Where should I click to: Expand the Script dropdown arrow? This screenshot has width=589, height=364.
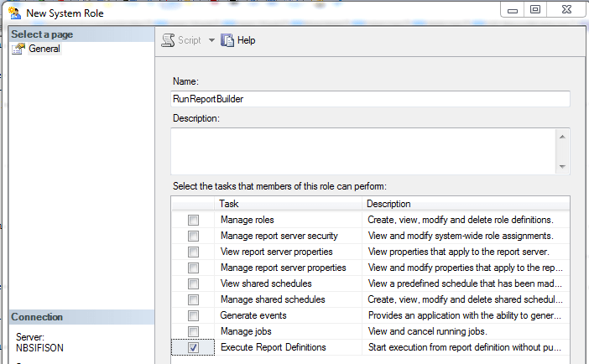(211, 40)
